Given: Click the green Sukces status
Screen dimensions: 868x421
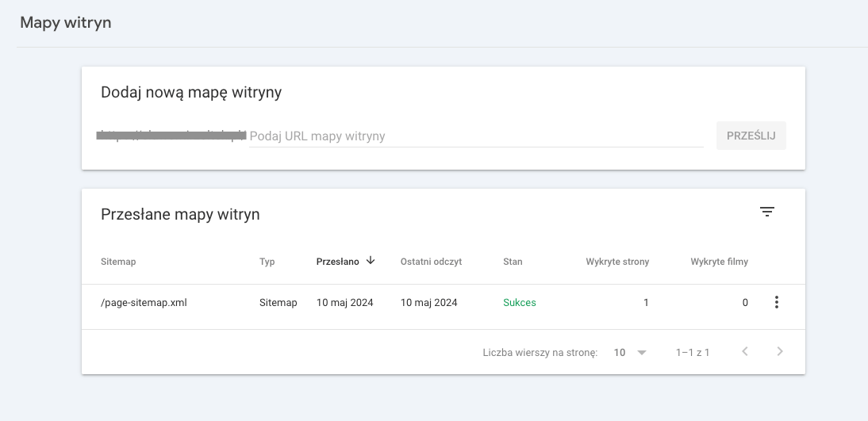Looking at the screenshot, I should [x=519, y=302].
